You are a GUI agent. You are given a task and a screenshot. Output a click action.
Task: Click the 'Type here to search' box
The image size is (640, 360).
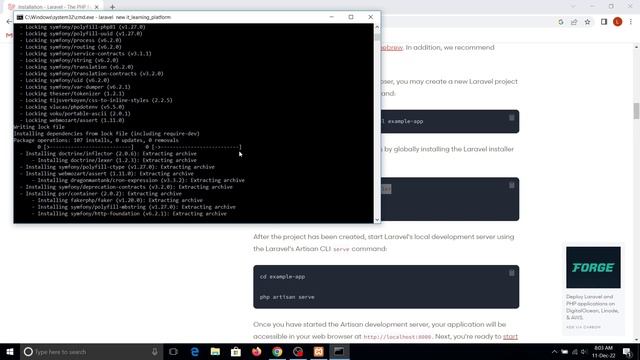coord(91,351)
